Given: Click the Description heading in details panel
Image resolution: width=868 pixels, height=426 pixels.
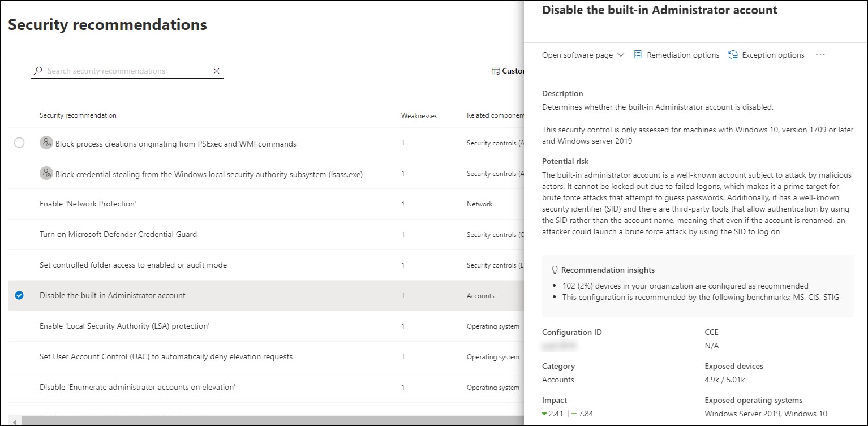Looking at the screenshot, I should (x=562, y=93).
